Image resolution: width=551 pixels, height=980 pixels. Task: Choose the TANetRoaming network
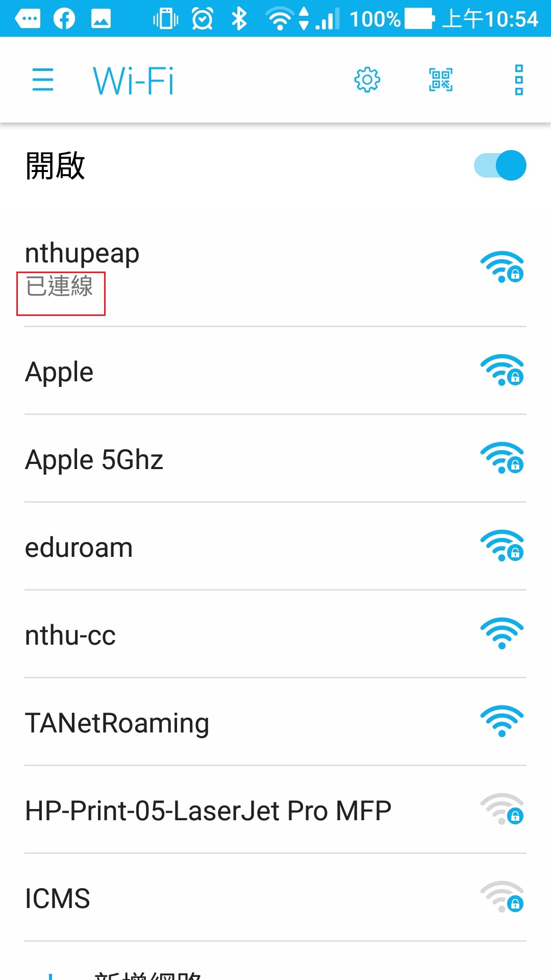click(275, 722)
